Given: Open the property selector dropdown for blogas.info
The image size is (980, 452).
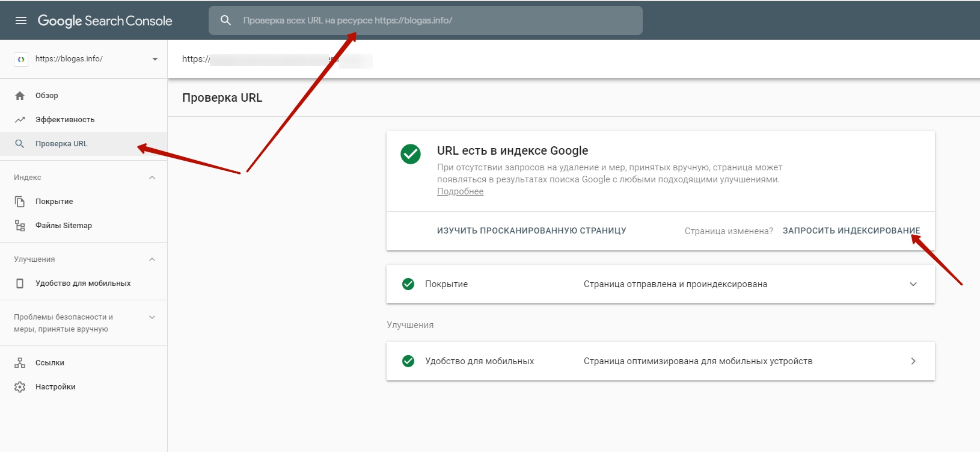Looking at the screenshot, I should point(155,59).
